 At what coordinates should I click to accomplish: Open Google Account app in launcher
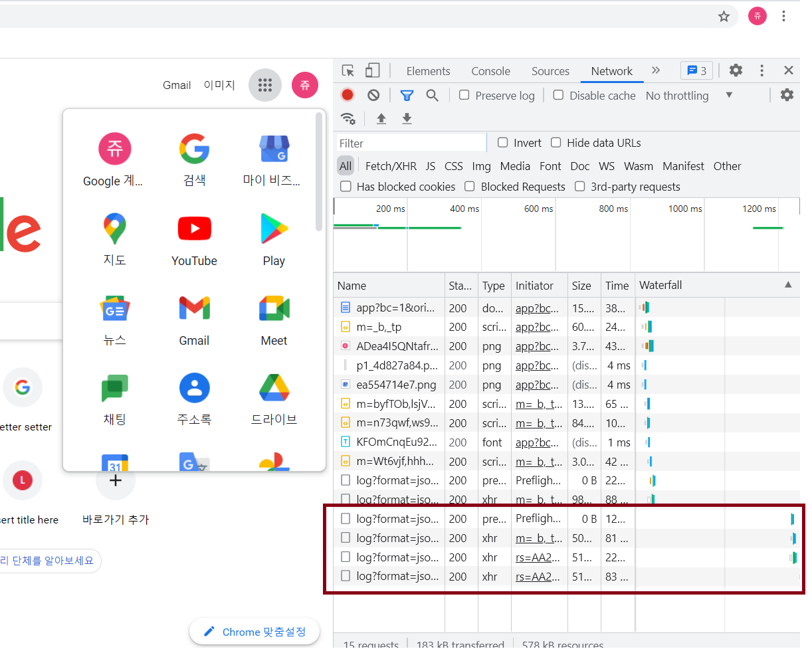(x=114, y=159)
